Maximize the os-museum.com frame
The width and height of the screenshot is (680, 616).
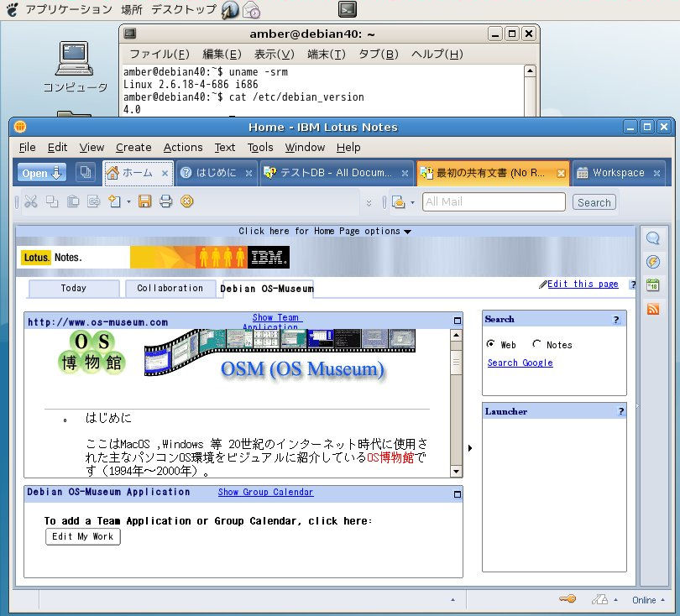coord(457,321)
